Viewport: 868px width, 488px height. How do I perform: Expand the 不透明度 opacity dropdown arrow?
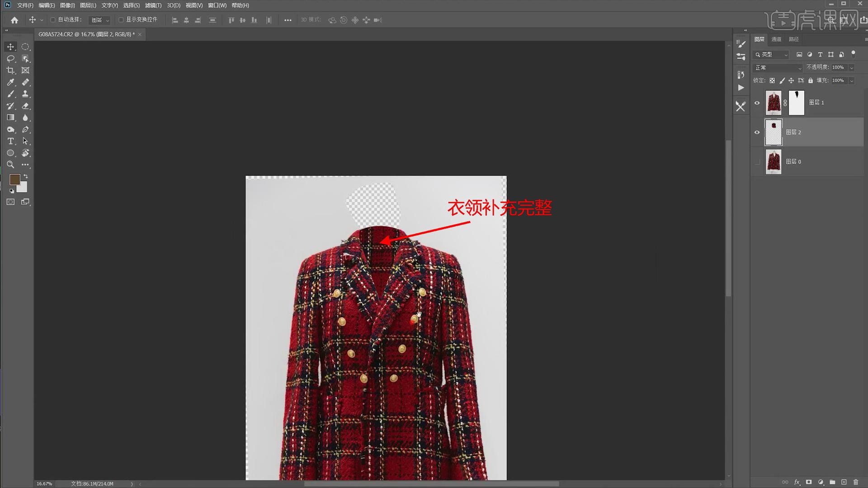pyautogui.click(x=852, y=68)
